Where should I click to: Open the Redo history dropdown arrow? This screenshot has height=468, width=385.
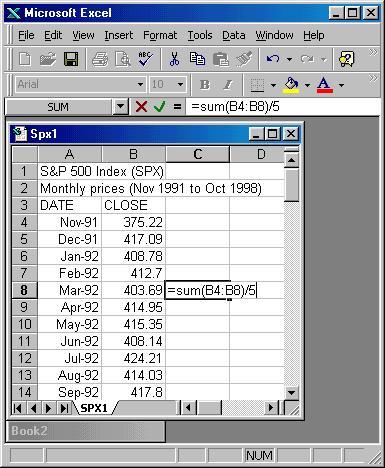click(x=324, y=60)
